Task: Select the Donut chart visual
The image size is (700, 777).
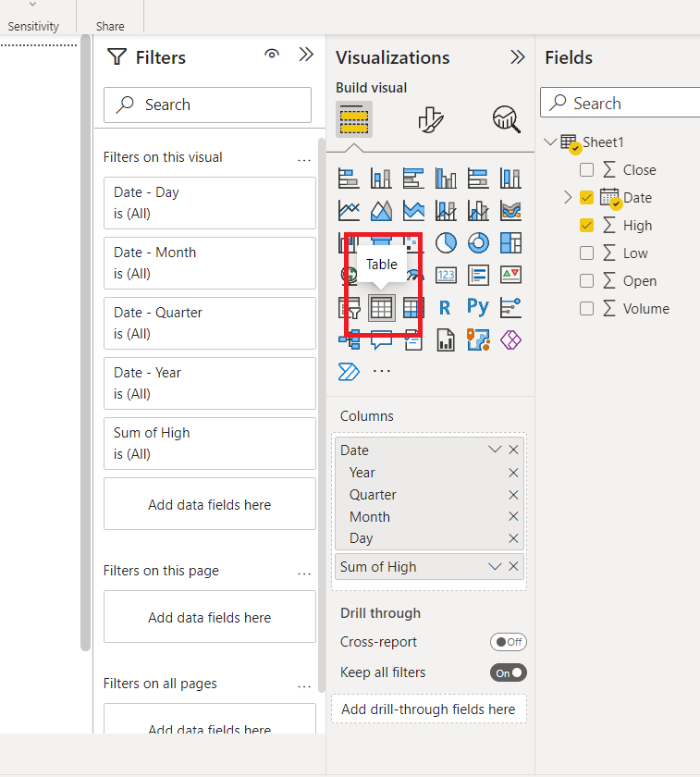Action: (x=478, y=242)
